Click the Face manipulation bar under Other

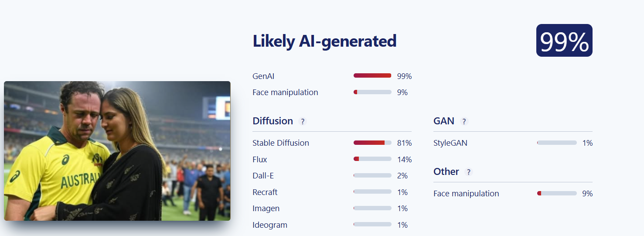click(x=557, y=193)
